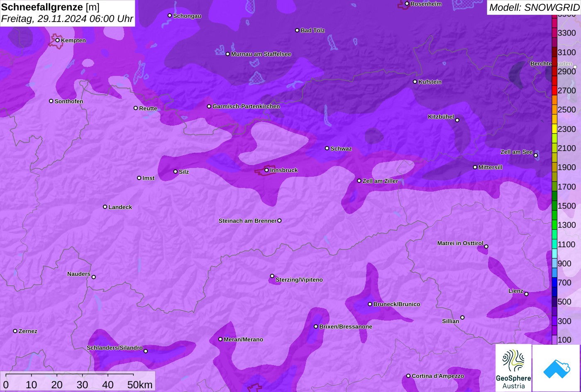
Task: Select the Zell am See marker
Action: click(536, 156)
